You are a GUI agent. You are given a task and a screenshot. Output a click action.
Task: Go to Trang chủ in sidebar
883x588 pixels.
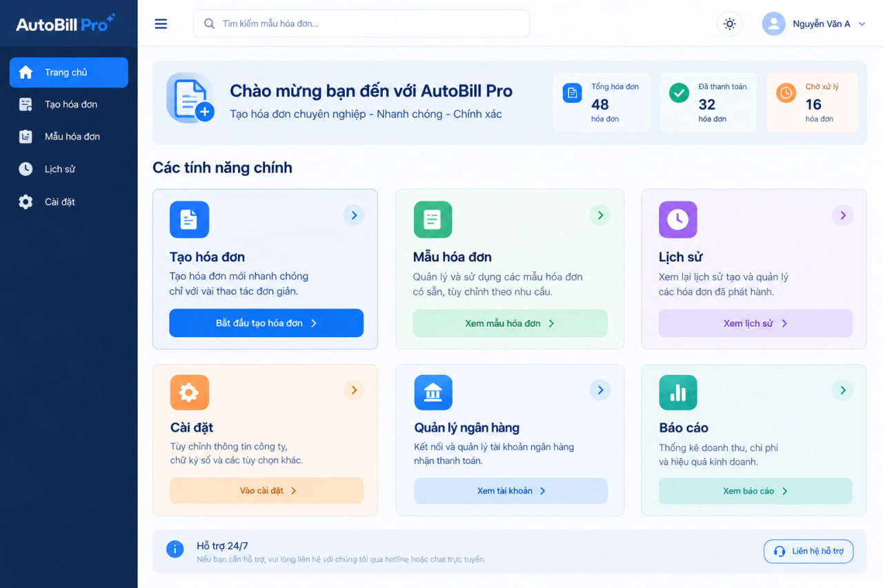pos(68,72)
